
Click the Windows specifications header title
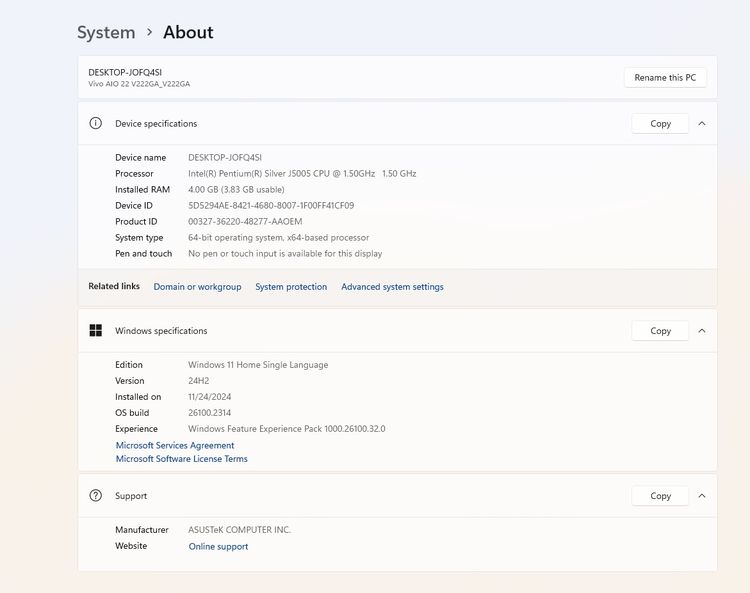pos(161,331)
